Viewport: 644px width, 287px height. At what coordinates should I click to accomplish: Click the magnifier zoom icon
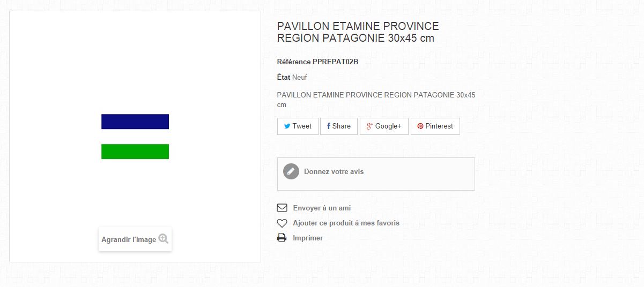(x=164, y=239)
